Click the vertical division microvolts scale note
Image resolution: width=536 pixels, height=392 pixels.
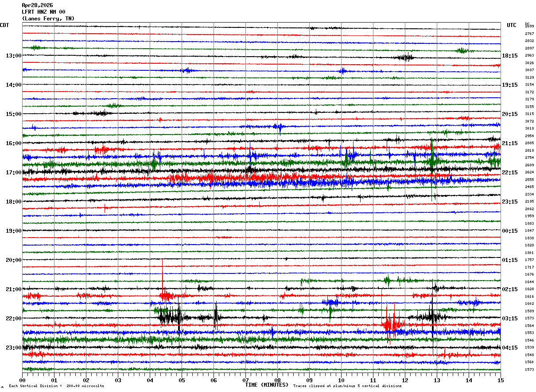(57, 386)
